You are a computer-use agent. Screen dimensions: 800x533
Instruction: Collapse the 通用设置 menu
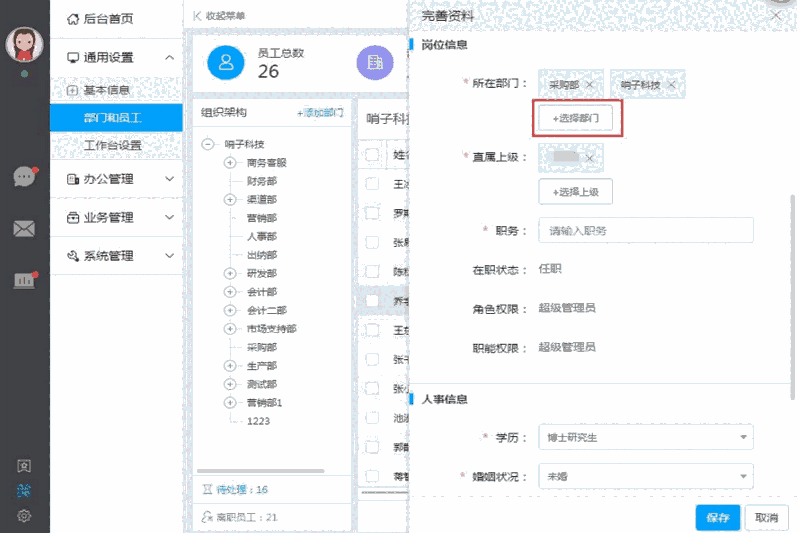117,58
